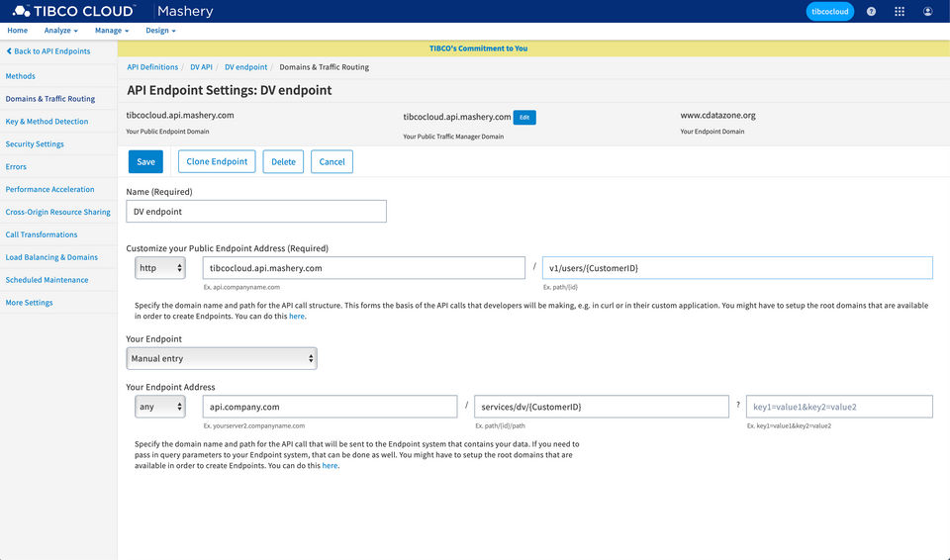Viewport: 950px width, 560px height.
Task: Cancel the changes
Action: click(332, 162)
